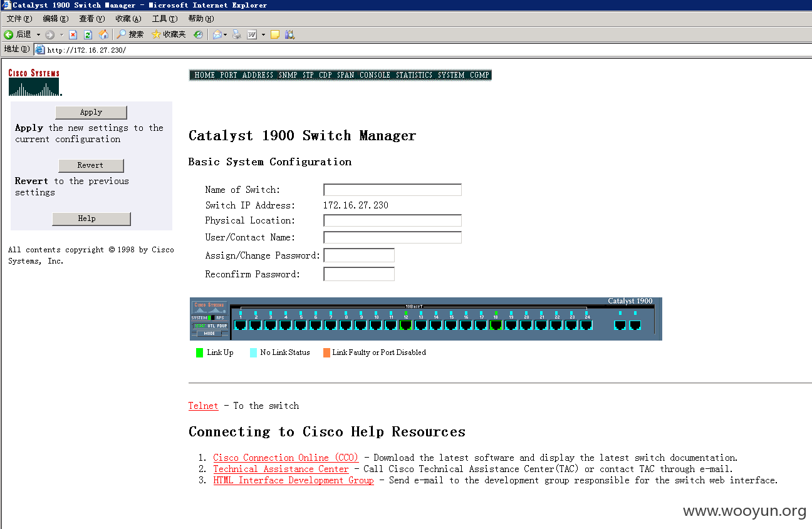Click the Home house icon in toolbar

point(103,34)
